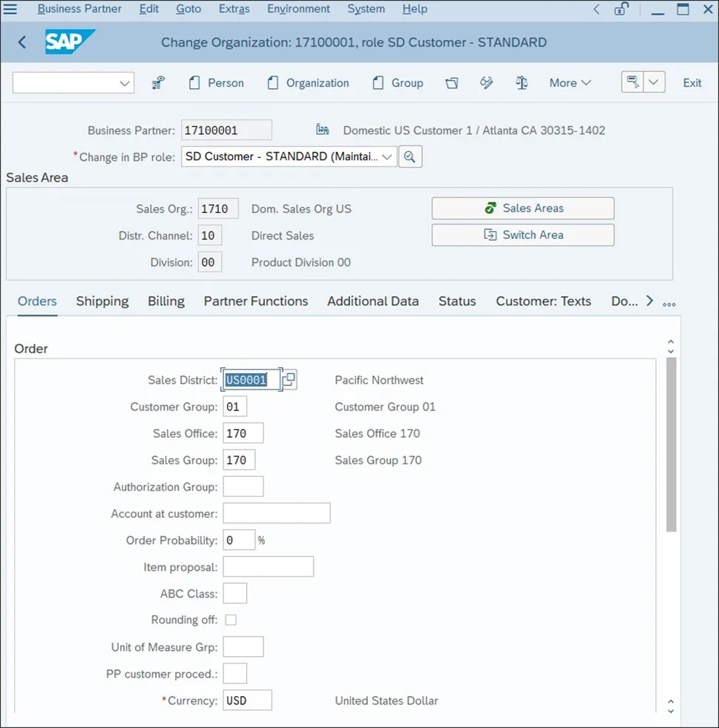Open value help for Sales District

pyautogui.click(x=289, y=379)
